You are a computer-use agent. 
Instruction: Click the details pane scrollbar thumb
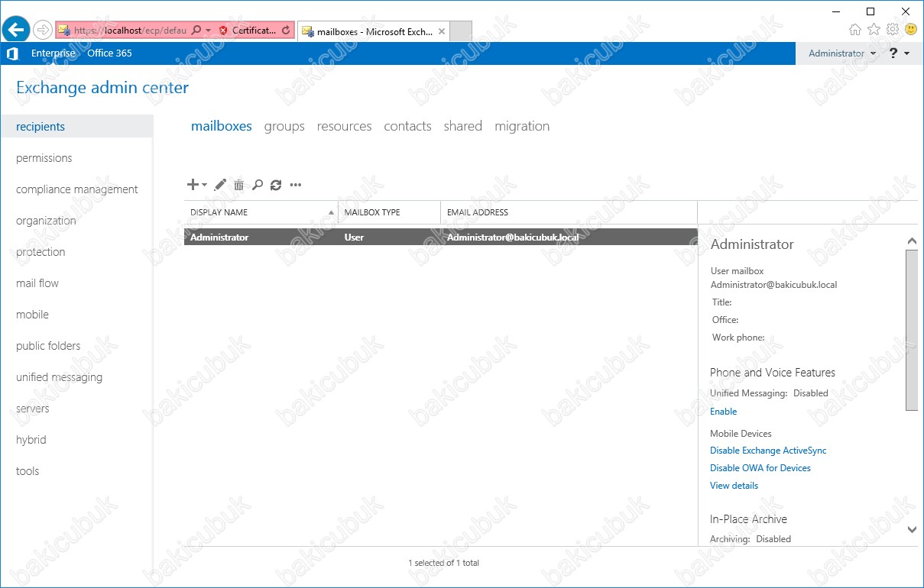[x=912, y=330]
